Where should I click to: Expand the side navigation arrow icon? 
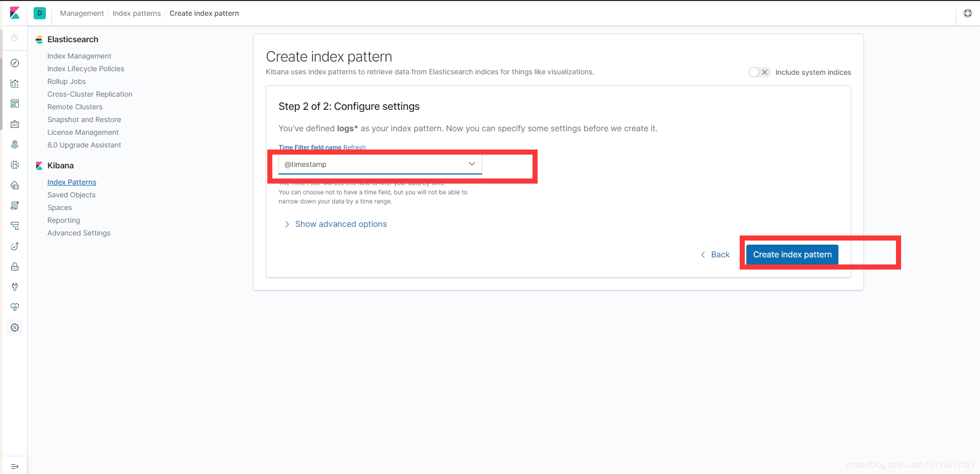click(x=15, y=466)
